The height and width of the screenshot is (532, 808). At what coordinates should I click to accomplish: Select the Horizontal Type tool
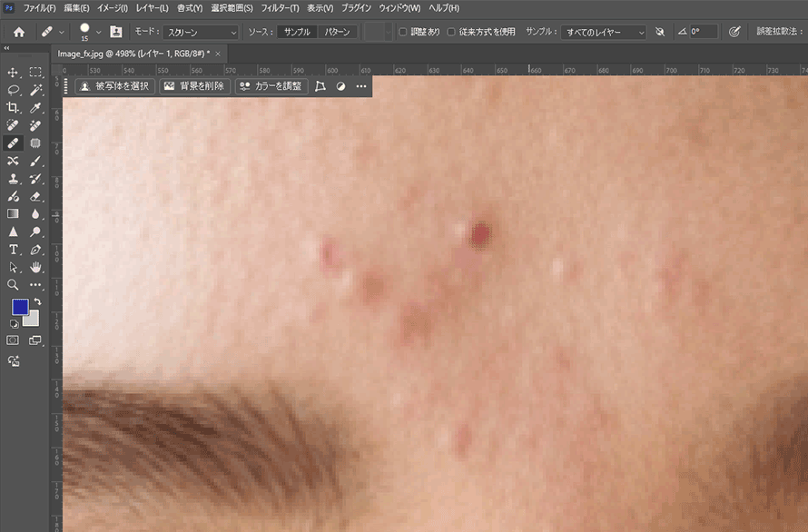click(12, 249)
